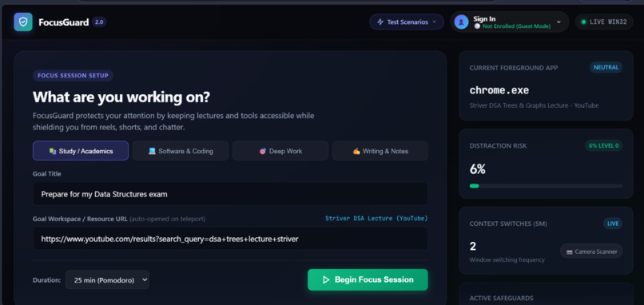The width and height of the screenshot is (644, 305).
Task: Select the Deep Work tab
Action: tap(280, 151)
